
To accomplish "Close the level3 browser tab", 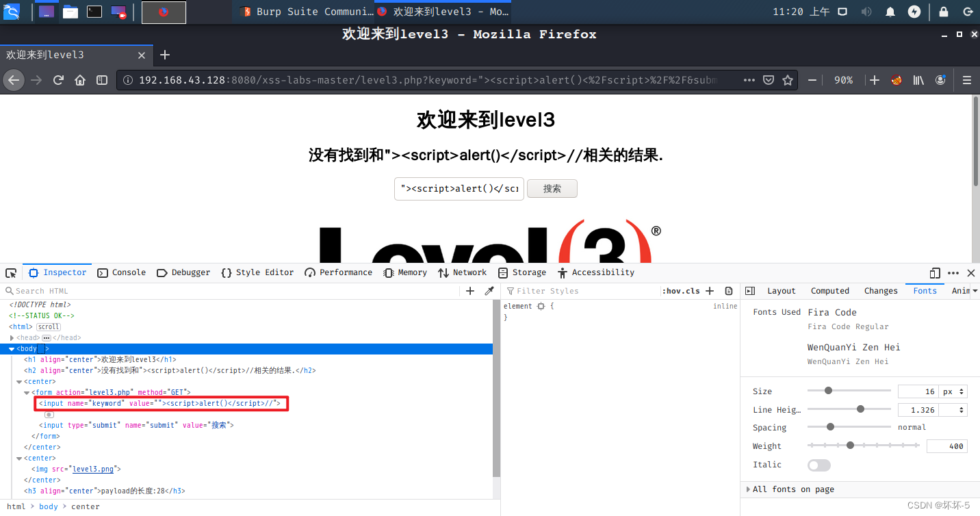I will tap(142, 55).
